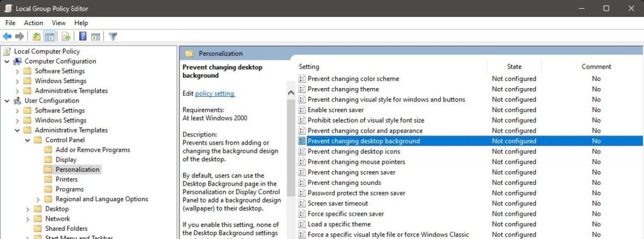
Task: Click the Export List toolbar icon
Action: 65,36
